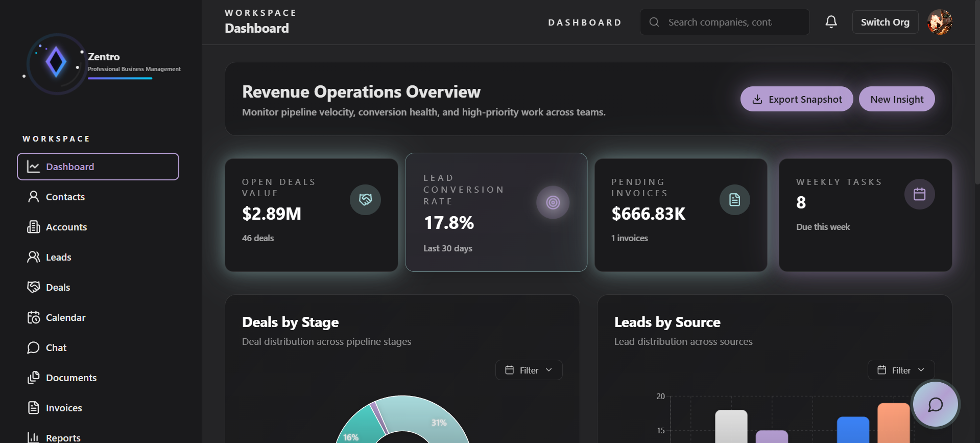
Task: Click the orange bar in Leads by Source chart
Action: tap(894, 423)
